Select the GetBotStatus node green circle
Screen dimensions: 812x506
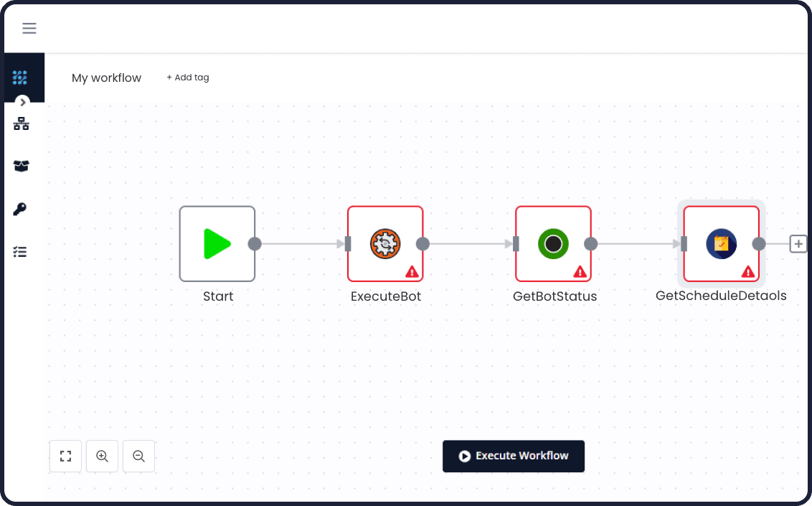point(553,244)
